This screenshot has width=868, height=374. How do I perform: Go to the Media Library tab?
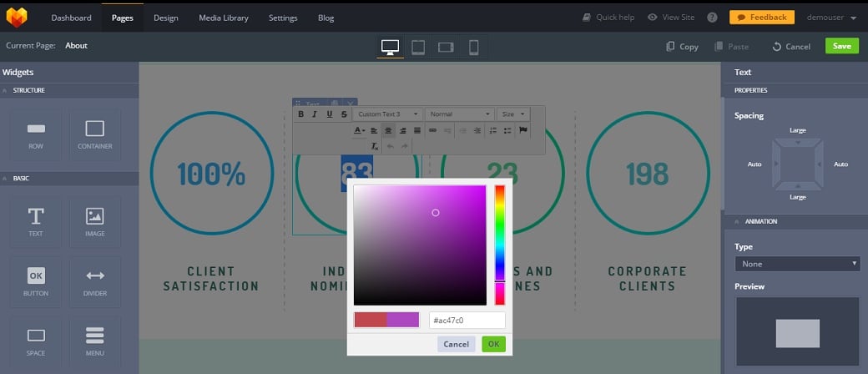[223, 18]
